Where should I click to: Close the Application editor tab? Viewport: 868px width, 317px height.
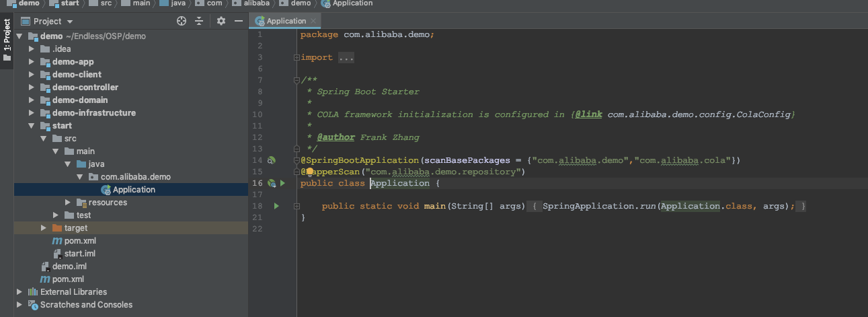pos(313,21)
